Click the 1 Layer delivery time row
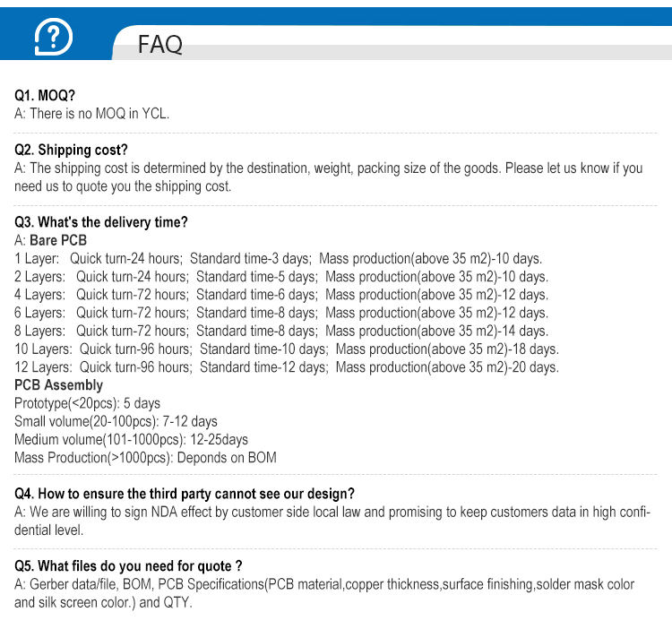The height and width of the screenshot is (638, 672). coord(278,259)
